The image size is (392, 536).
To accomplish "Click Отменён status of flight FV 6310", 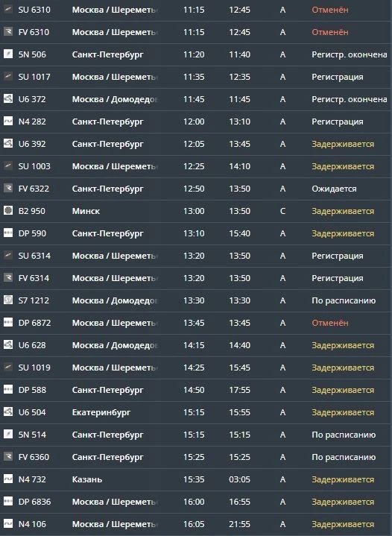I will pyautogui.click(x=330, y=32).
